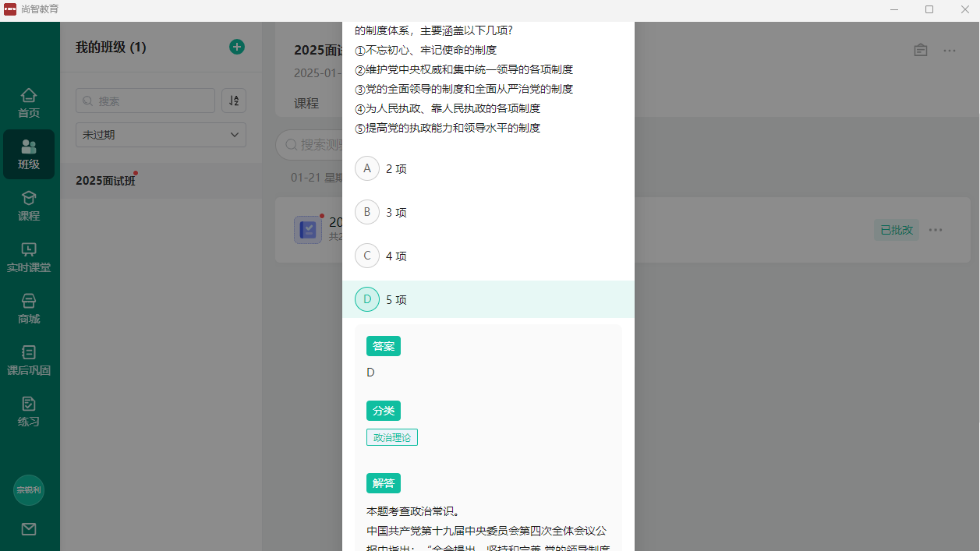Open the 首页 home sidebar icon
Viewport: 980px width, 551px height.
[x=29, y=103]
